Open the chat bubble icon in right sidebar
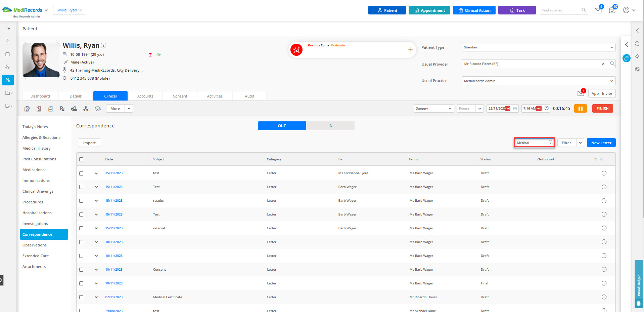This screenshot has width=644, height=312. (637, 44)
